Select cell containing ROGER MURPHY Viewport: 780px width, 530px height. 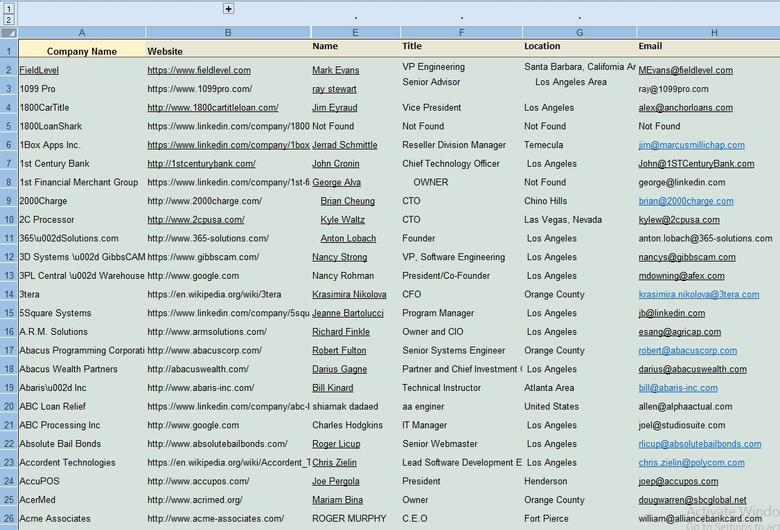coord(355,519)
